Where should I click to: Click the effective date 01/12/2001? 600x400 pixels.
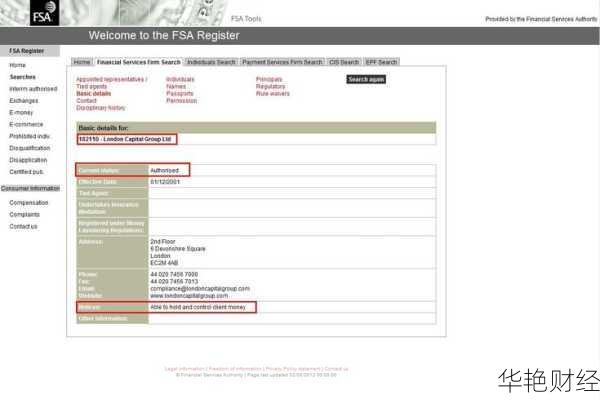tap(165, 182)
